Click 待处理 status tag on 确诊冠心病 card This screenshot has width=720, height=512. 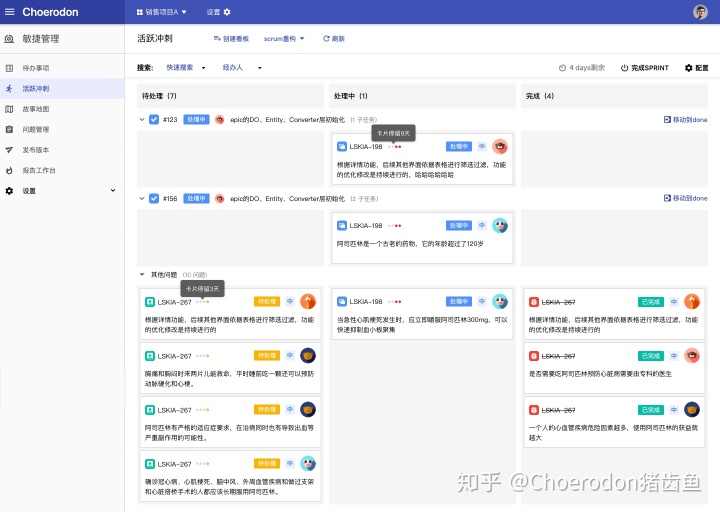pyautogui.click(x=267, y=463)
